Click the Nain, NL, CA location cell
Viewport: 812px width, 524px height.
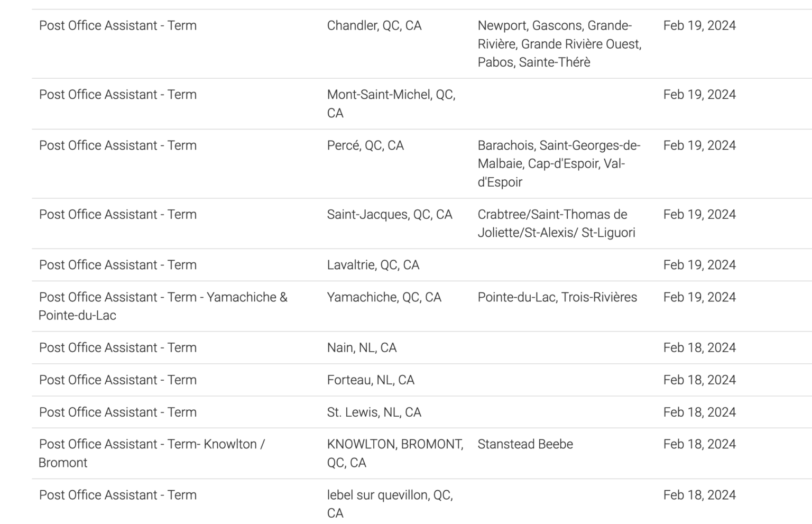tap(362, 347)
